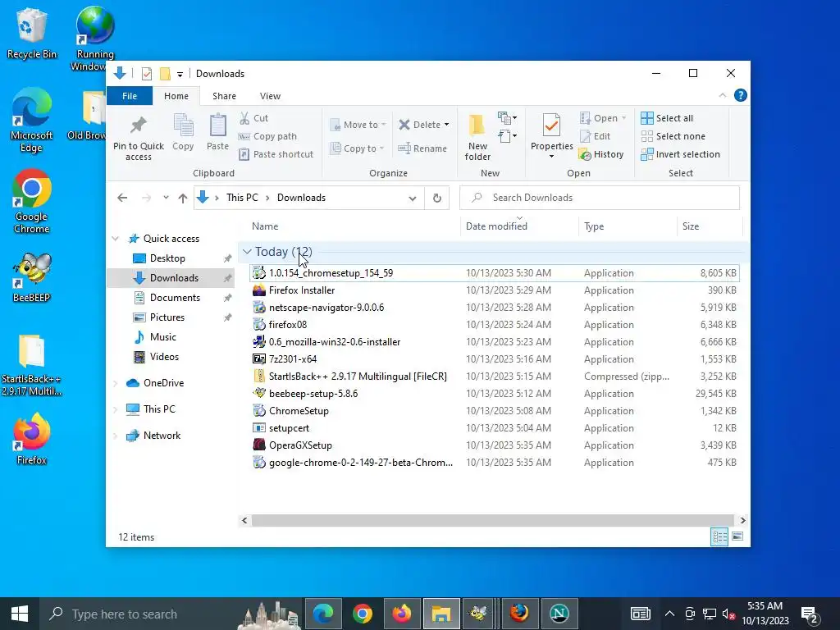Click Properties icon in quick access toolbar
Image resolution: width=840 pixels, height=630 pixels.
[x=147, y=74]
